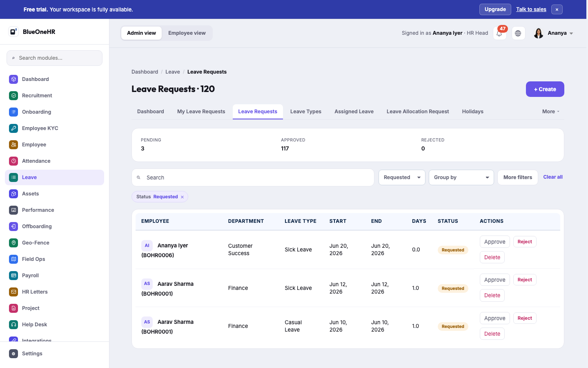The width and height of the screenshot is (588, 368).
Task: Open the Geo-Fence location pin icon
Action: pyautogui.click(x=13, y=242)
